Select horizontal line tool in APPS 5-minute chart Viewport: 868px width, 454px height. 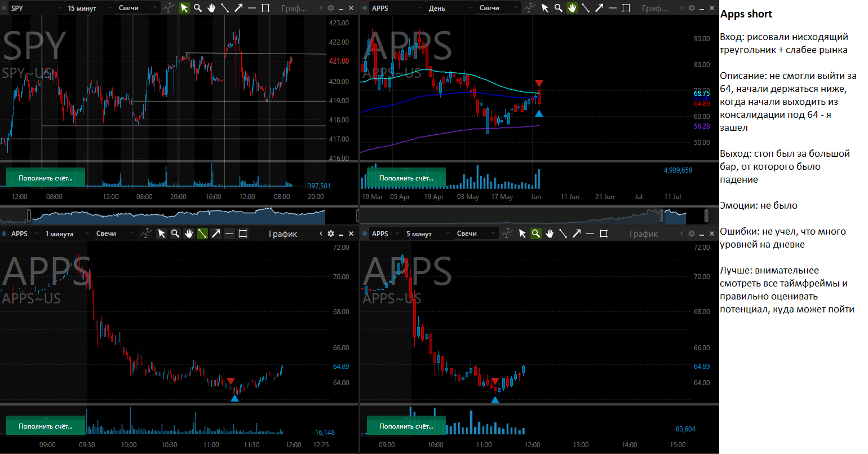(x=590, y=233)
